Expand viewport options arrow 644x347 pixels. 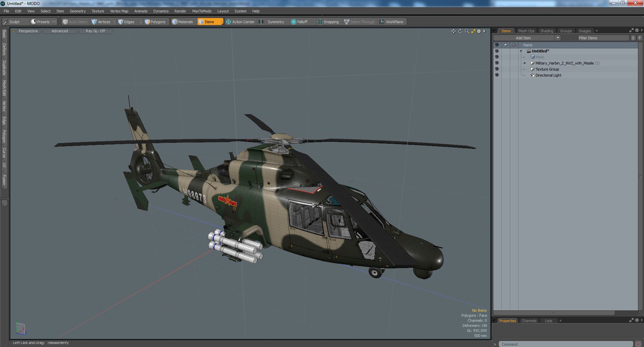tap(484, 31)
